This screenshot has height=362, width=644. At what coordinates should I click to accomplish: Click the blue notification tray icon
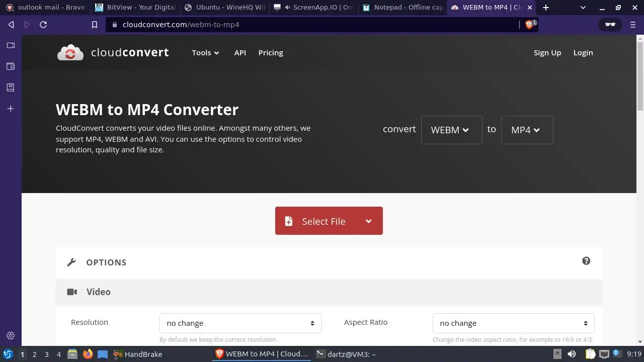tap(617, 354)
